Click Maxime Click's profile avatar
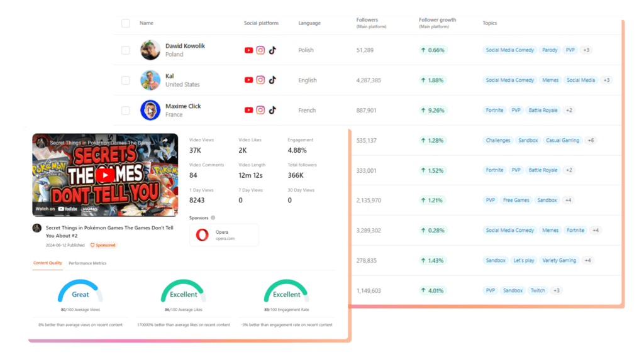 tap(150, 110)
